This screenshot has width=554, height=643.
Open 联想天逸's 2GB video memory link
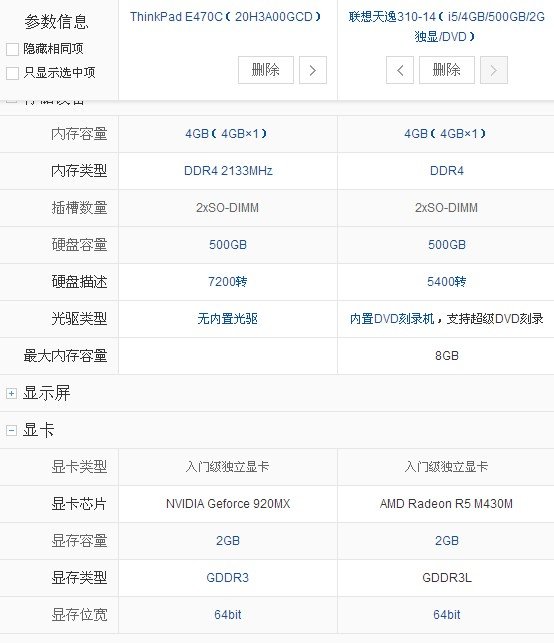point(447,540)
